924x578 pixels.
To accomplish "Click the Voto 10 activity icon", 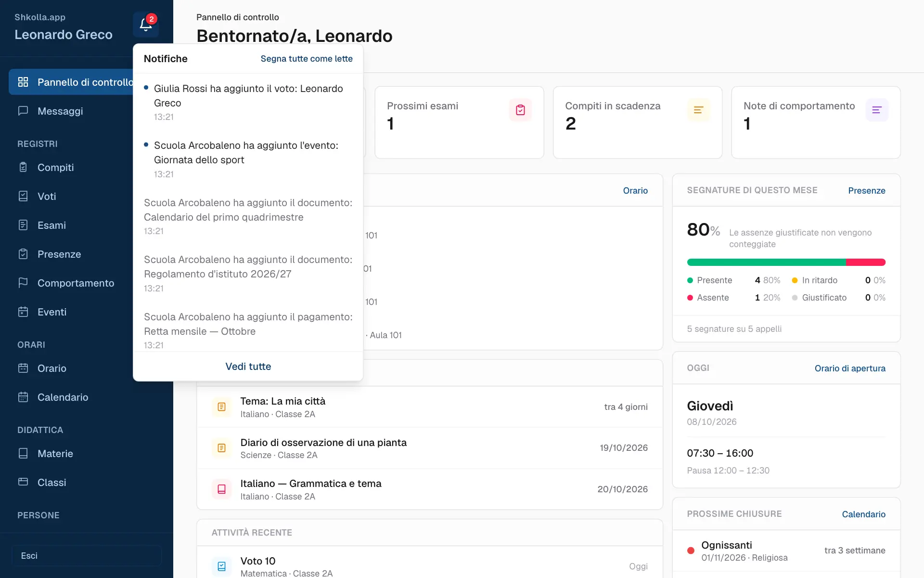I will click(221, 566).
